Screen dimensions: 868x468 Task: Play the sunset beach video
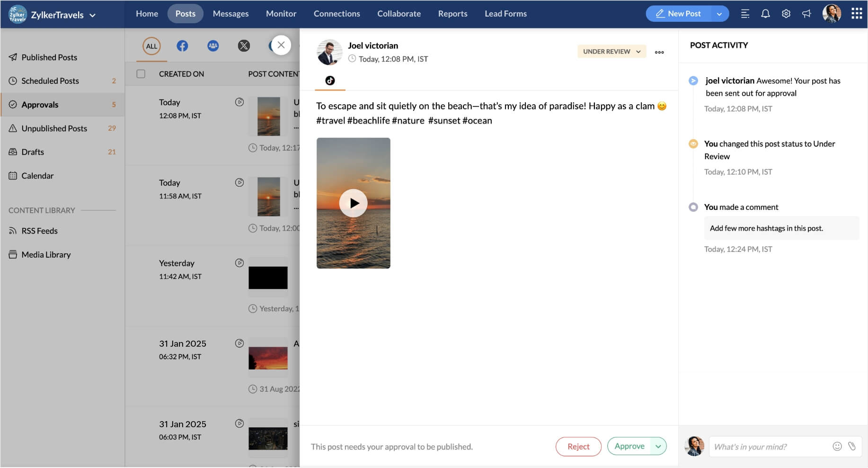[x=353, y=203]
